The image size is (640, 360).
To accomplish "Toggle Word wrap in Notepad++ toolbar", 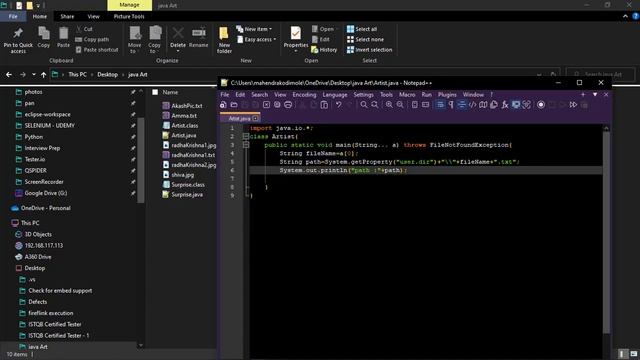I will 440,105.
